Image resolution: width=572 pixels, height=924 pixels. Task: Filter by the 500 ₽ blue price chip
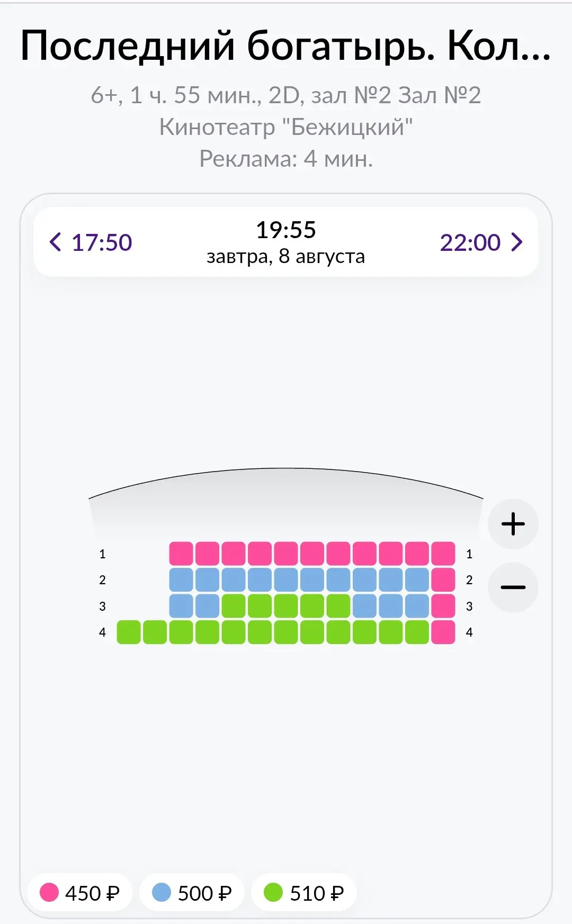tap(192, 893)
